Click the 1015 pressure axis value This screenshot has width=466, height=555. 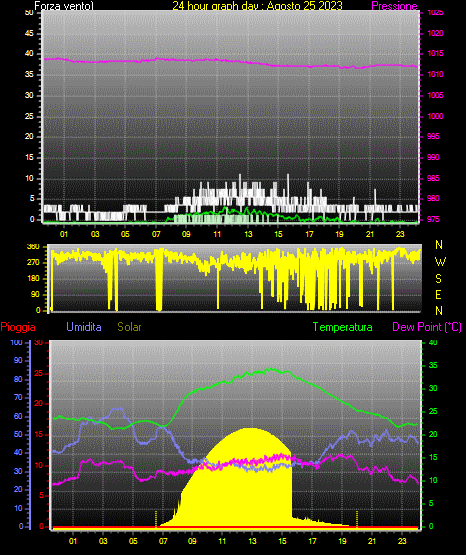coord(435,53)
